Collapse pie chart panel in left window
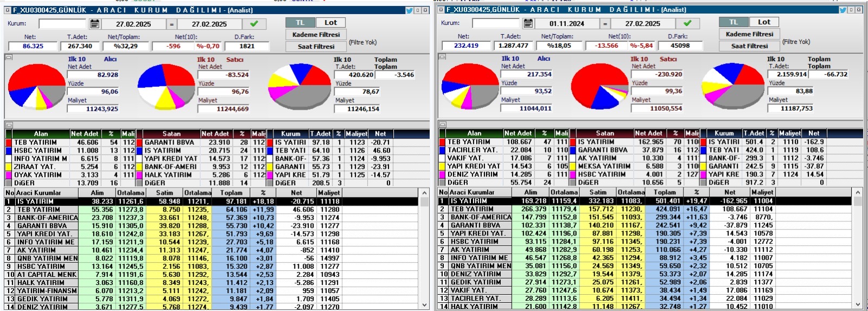 tap(9, 57)
